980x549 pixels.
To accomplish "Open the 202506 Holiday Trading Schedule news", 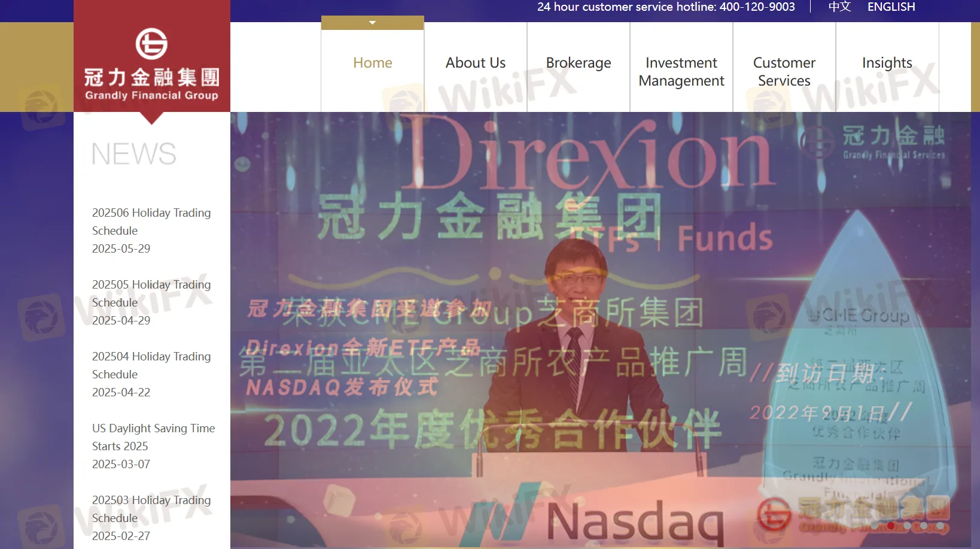I will click(151, 222).
